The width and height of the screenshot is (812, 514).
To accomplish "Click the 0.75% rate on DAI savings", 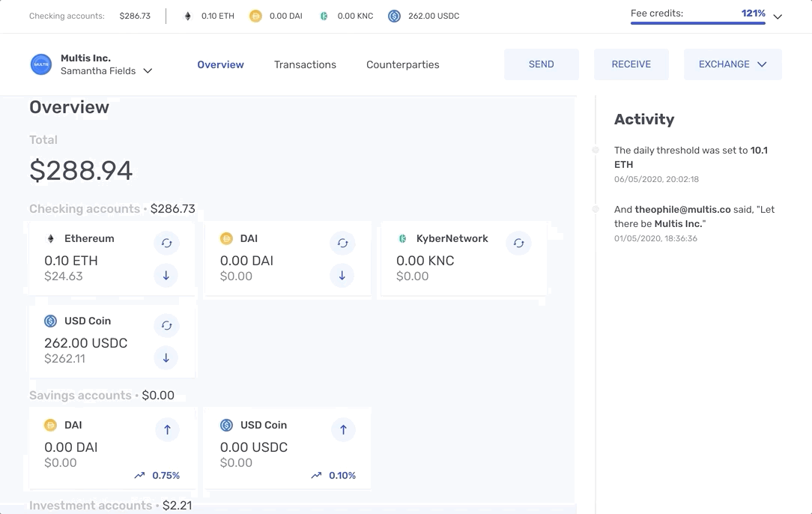I will click(166, 475).
